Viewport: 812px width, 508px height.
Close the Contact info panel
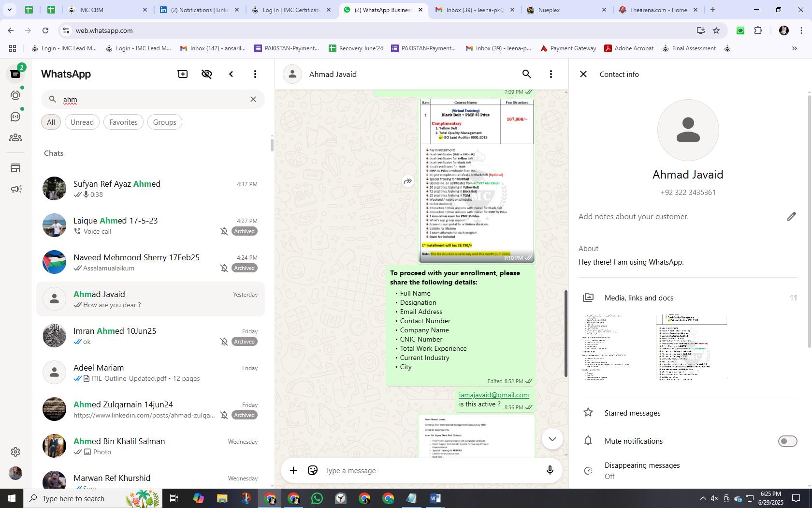pyautogui.click(x=583, y=74)
